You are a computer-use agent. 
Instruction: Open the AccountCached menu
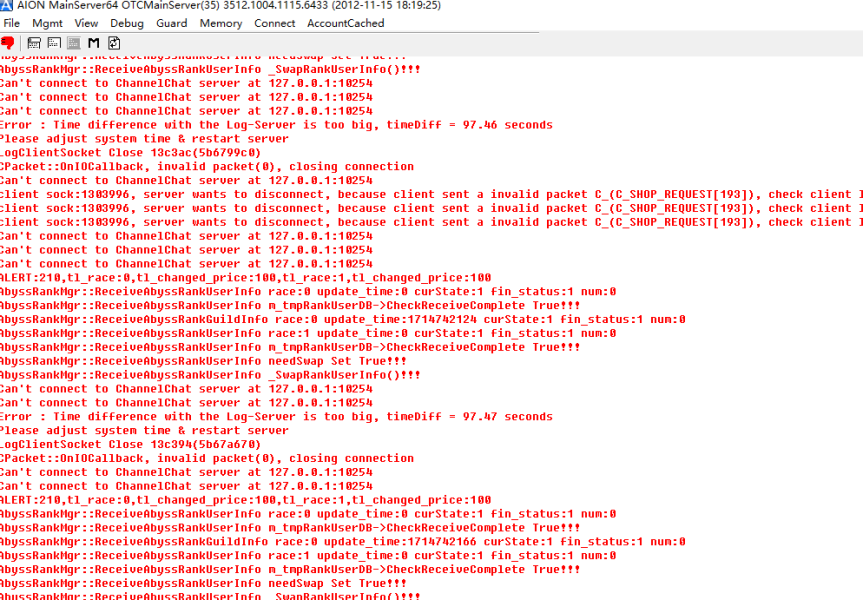tap(345, 23)
